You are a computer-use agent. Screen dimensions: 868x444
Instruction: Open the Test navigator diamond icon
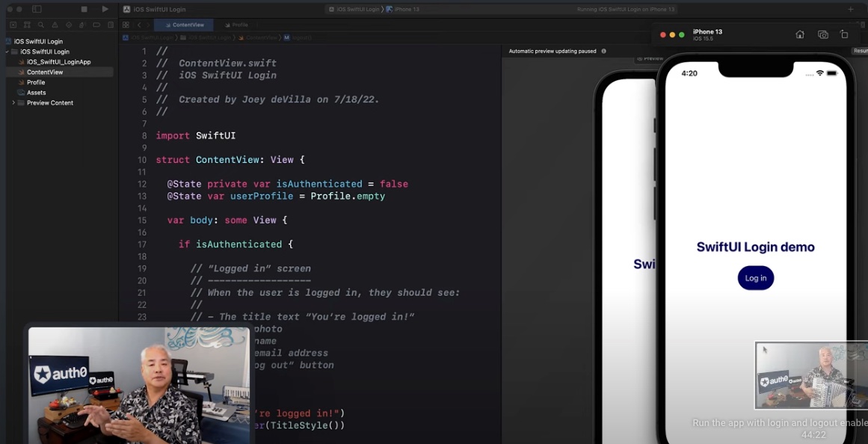[69, 25]
